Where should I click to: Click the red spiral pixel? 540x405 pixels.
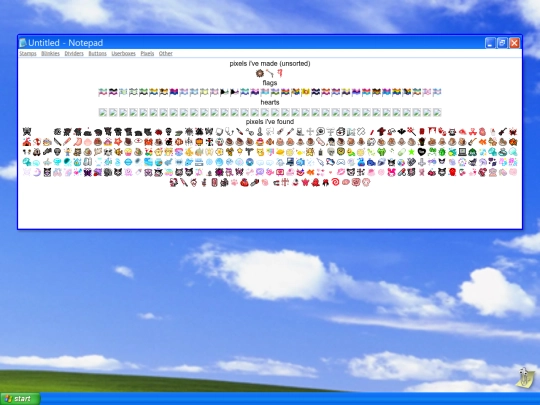coord(335,183)
